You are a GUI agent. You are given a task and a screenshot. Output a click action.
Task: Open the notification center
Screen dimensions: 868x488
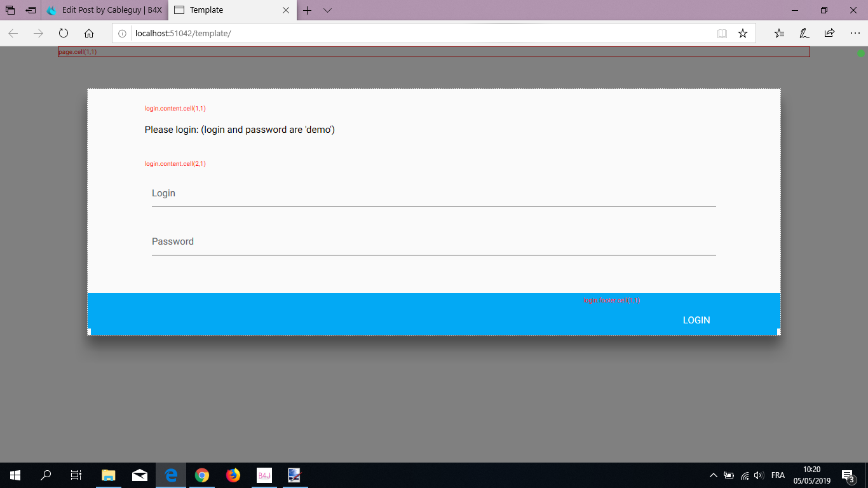pos(848,475)
